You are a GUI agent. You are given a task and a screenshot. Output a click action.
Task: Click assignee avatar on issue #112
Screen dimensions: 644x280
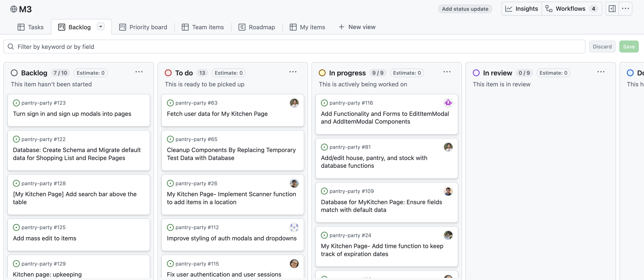click(x=294, y=227)
